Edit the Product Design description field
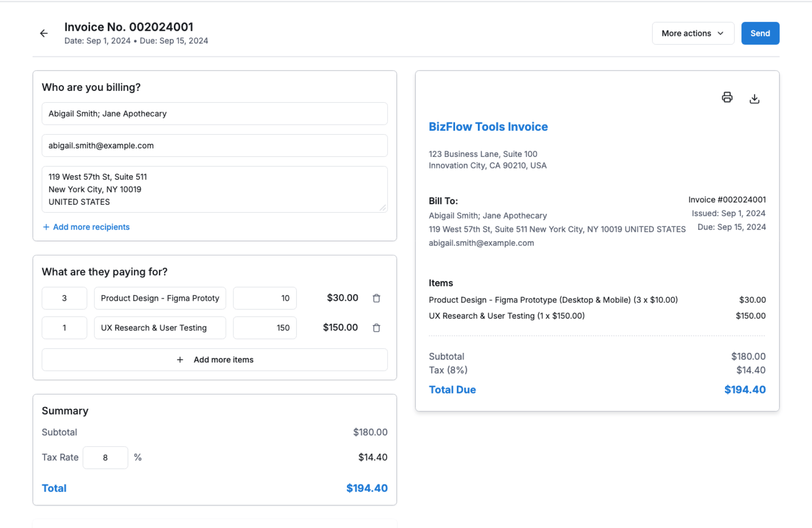Image resolution: width=812 pixels, height=528 pixels. tap(160, 298)
